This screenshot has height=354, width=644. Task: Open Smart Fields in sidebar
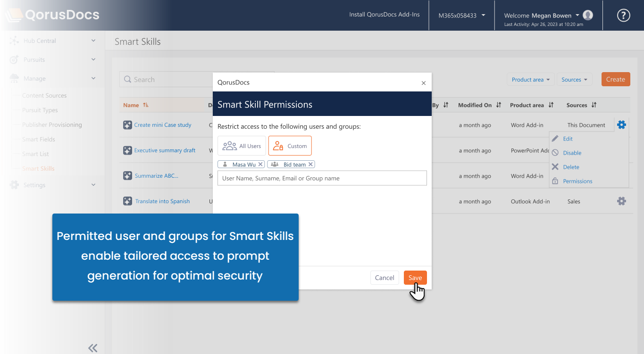39,139
